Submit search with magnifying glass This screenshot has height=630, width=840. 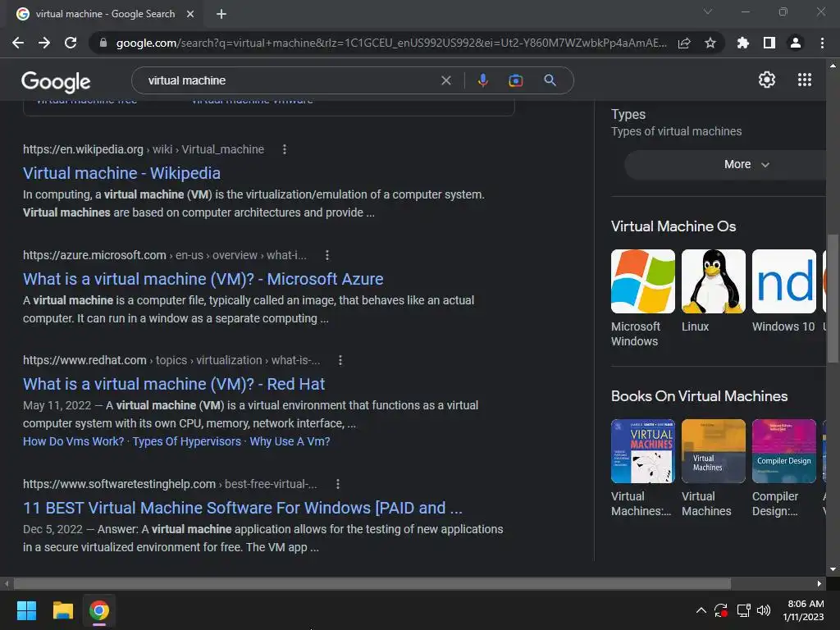[550, 80]
